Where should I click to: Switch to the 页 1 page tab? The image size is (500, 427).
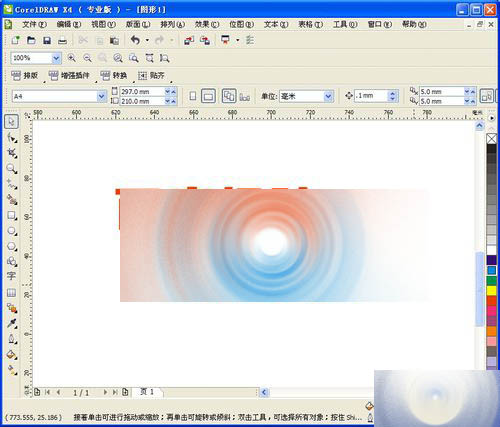tap(147, 392)
